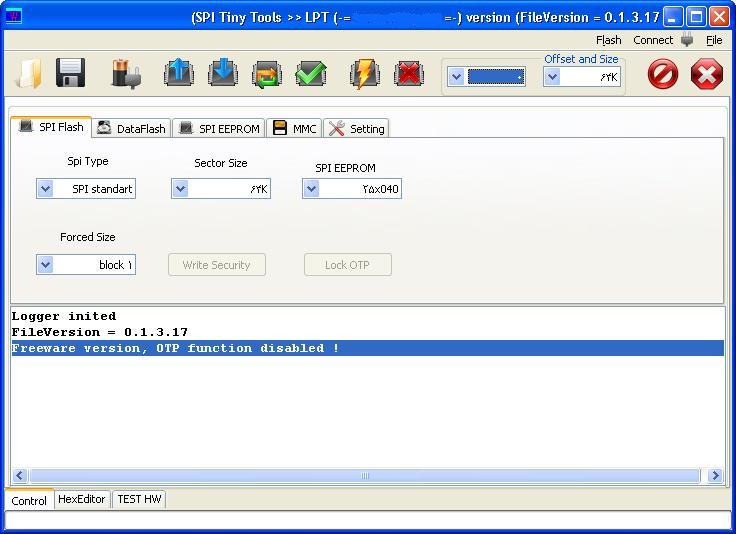This screenshot has width=736, height=534.
Task: Minimize the SPI Tiny Tools window
Action: pos(673,17)
